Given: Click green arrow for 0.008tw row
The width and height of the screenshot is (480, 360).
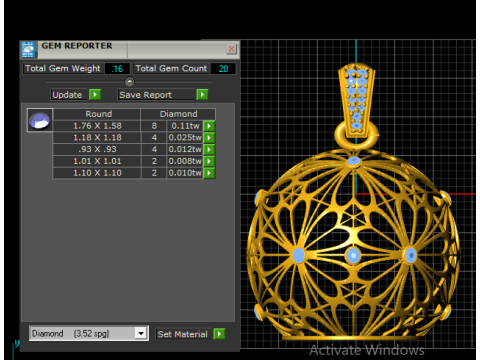Looking at the screenshot, I should point(209,161).
